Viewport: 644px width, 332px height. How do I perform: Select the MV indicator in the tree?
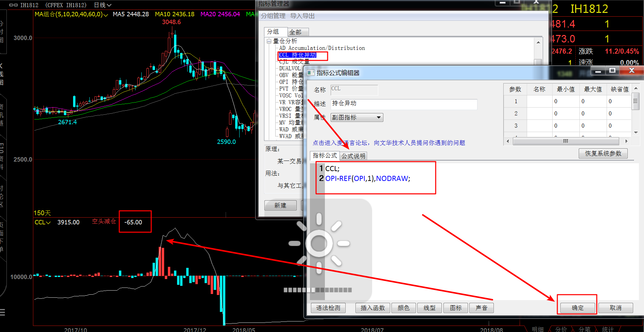click(291, 123)
